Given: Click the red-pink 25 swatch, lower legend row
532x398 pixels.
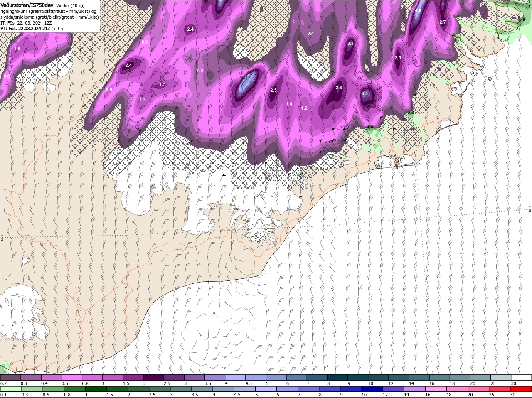Looking at the screenshot, I should (x=500, y=389).
